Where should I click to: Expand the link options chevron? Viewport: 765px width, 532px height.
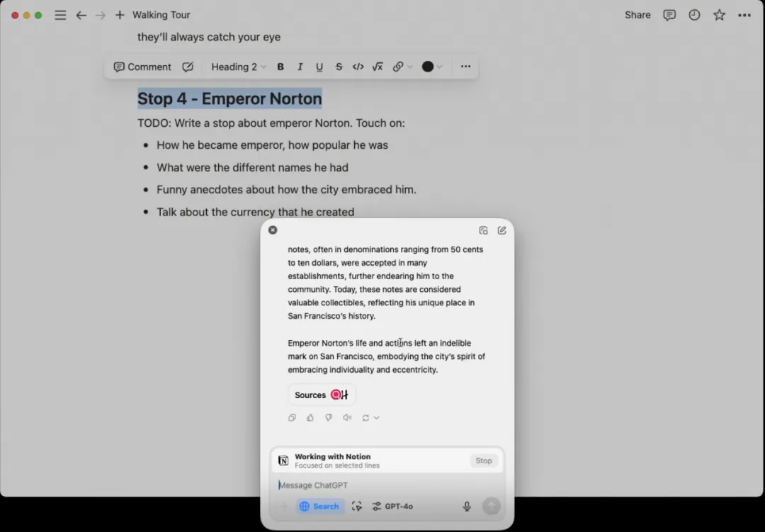point(410,67)
